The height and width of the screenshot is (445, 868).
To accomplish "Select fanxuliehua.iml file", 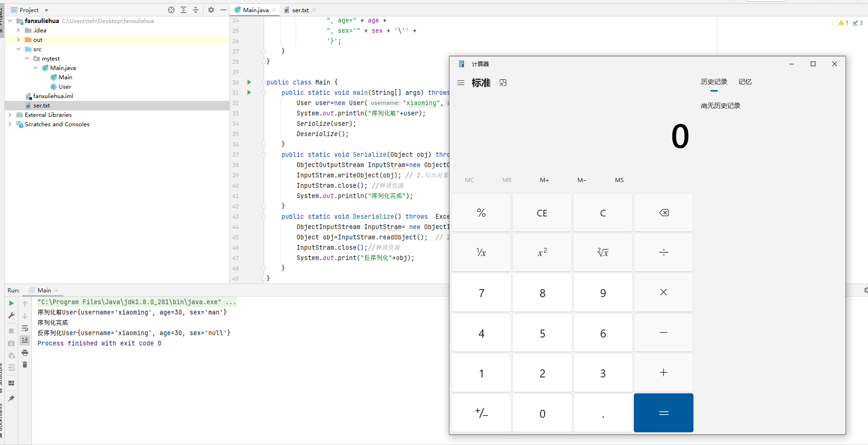I will point(49,96).
